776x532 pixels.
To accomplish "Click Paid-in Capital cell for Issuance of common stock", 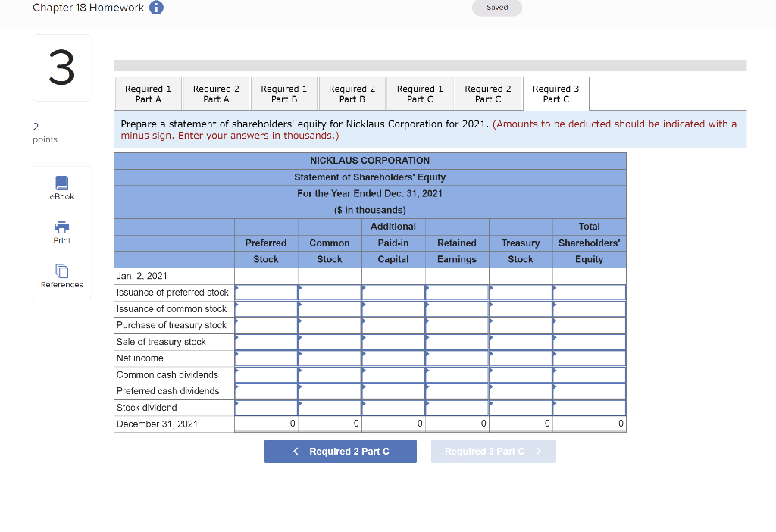I will 393,308.
